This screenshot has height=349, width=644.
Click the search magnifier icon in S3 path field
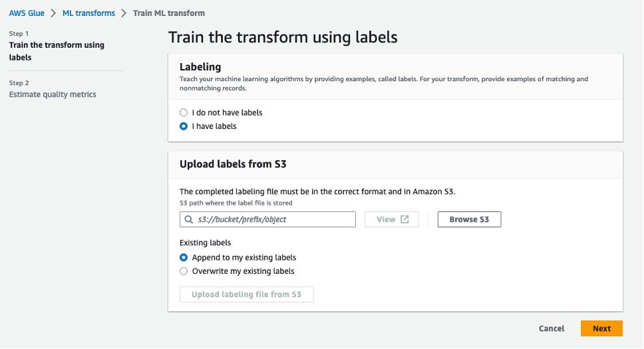tap(188, 219)
